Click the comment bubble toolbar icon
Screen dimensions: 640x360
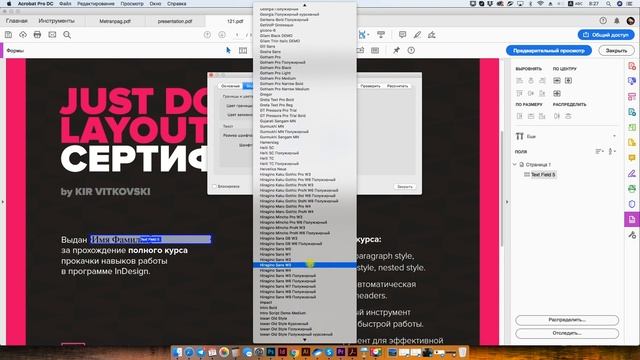tap(402, 35)
